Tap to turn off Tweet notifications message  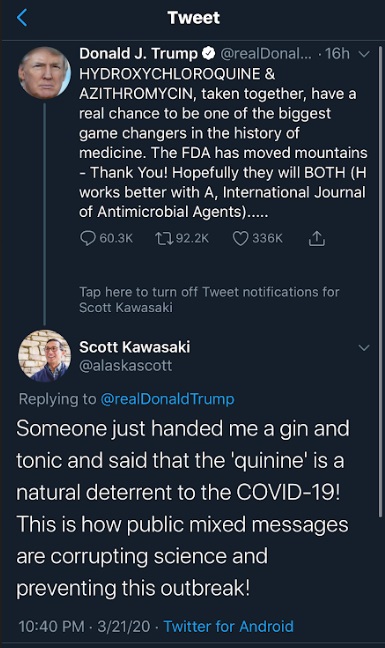[209, 300]
